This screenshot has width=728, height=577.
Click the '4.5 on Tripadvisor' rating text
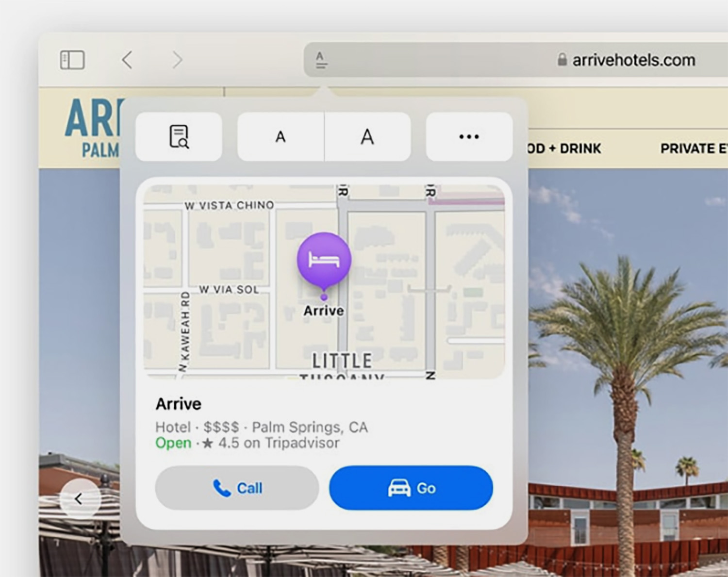tap(279, 443)
